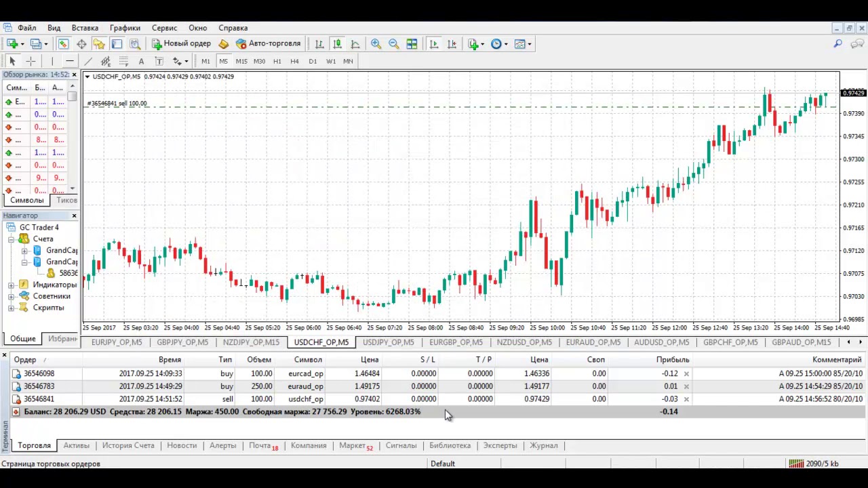
Task: Close the Навигатор panel
Action: [x=74, y=216]
